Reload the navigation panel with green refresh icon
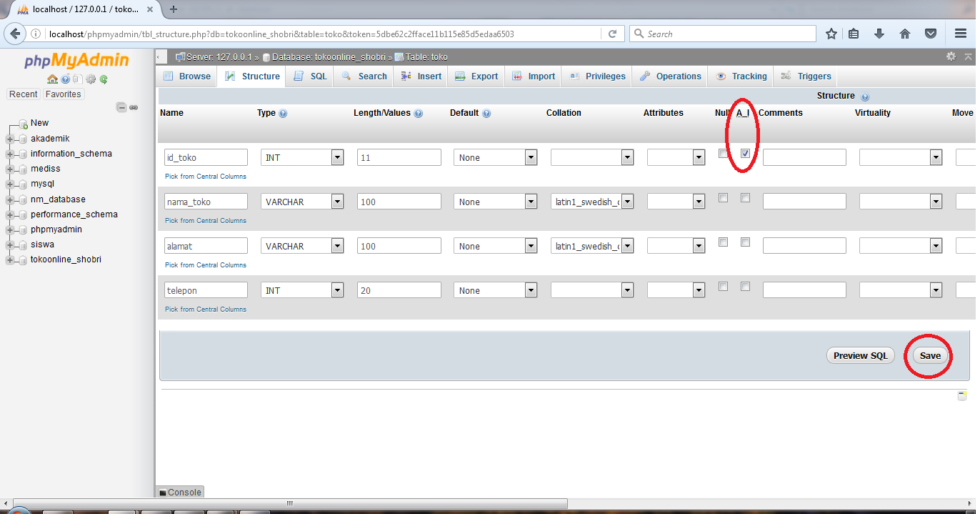980x514 pixels. point(104,79)
